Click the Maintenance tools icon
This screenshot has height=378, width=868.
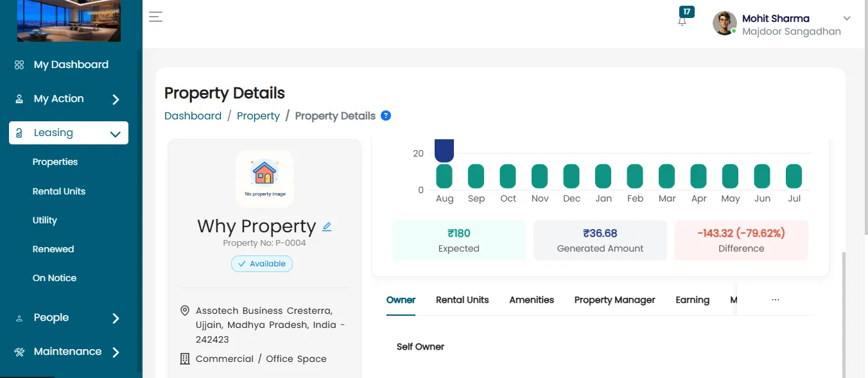19,352
